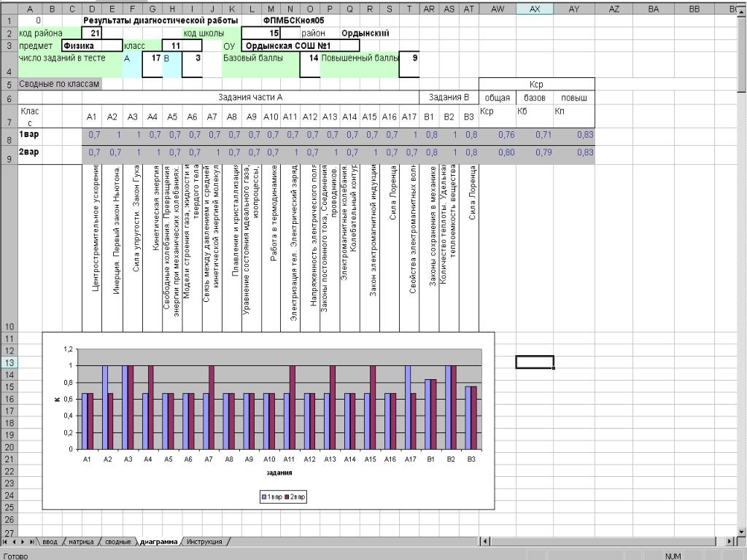Click the 2вар legend color swatch
This screenshot has width=747, height=560.
pos(287,497)
